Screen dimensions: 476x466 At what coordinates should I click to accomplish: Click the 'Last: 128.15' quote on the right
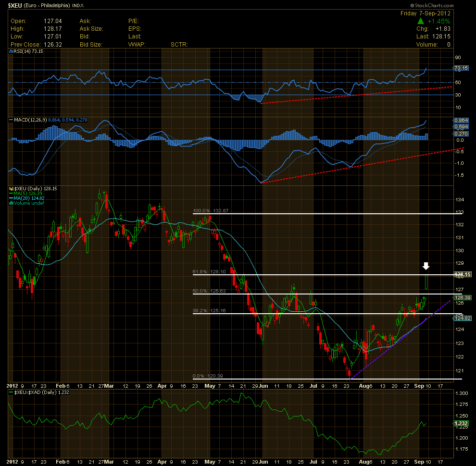click(x=433, y=37)
